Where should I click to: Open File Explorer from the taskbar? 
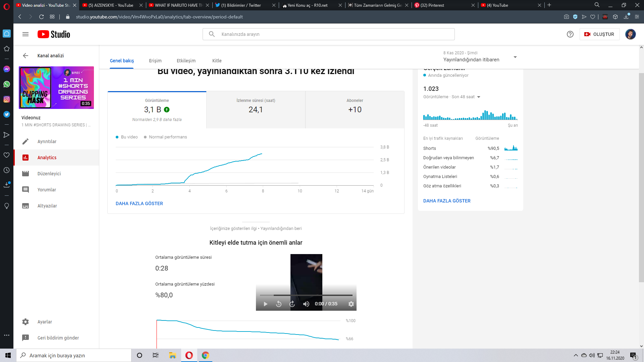pos(172,355)
